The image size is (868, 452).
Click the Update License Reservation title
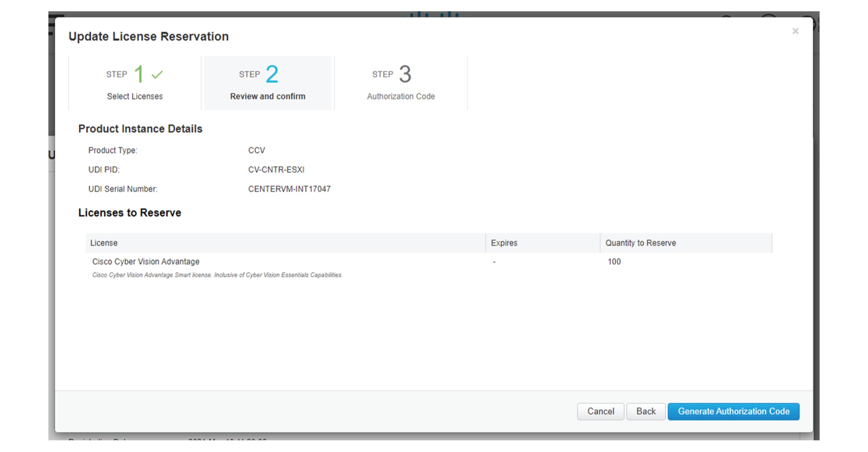(x=148, y=36)
